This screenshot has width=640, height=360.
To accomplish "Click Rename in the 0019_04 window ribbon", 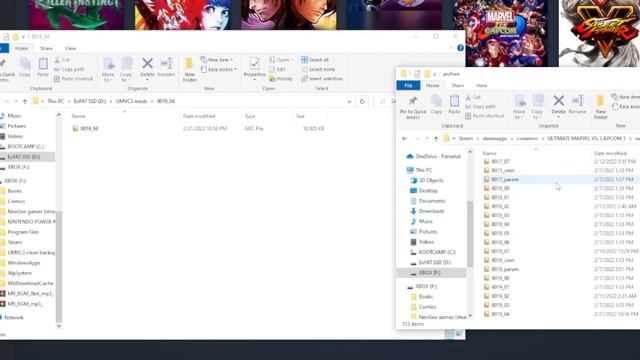I will click(166, 67).
